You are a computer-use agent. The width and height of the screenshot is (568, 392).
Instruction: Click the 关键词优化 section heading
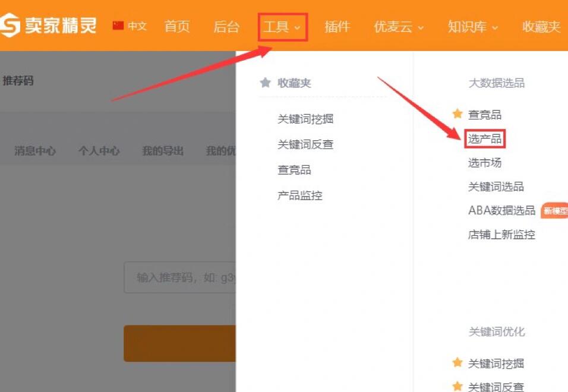[x=497, y=331]
